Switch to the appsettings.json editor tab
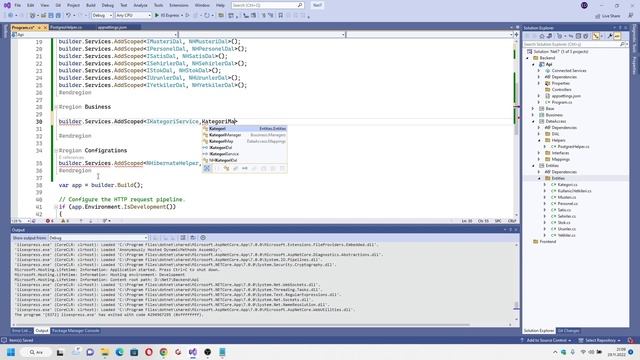 112,27
